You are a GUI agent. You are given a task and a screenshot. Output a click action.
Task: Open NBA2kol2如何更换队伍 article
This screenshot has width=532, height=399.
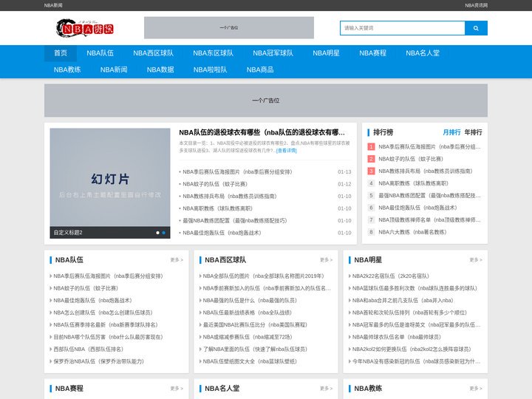pyautogui.click(x=412, y=349)
